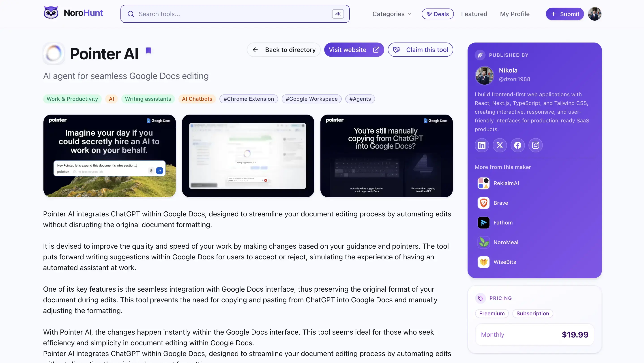Click the NoroHunt owl logo
The image size is (644, 363).
[51, 13]
